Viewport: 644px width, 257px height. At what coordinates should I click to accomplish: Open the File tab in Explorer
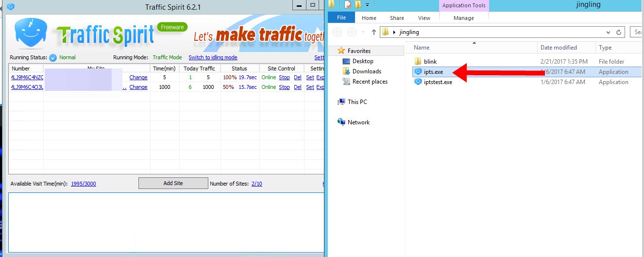coord(341,18)
